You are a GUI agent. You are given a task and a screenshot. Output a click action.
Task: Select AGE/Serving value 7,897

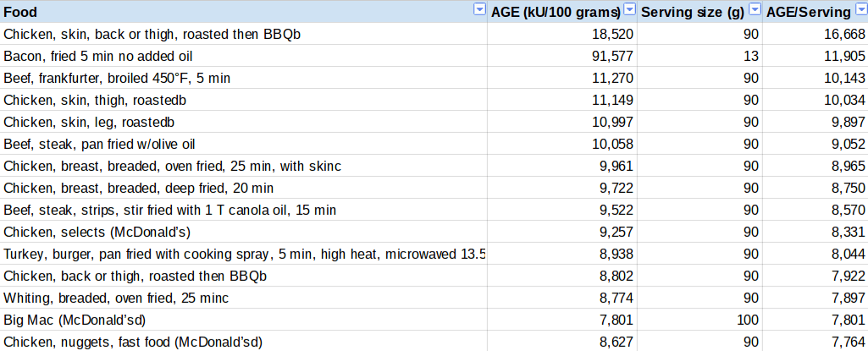[x=815, y=298]
